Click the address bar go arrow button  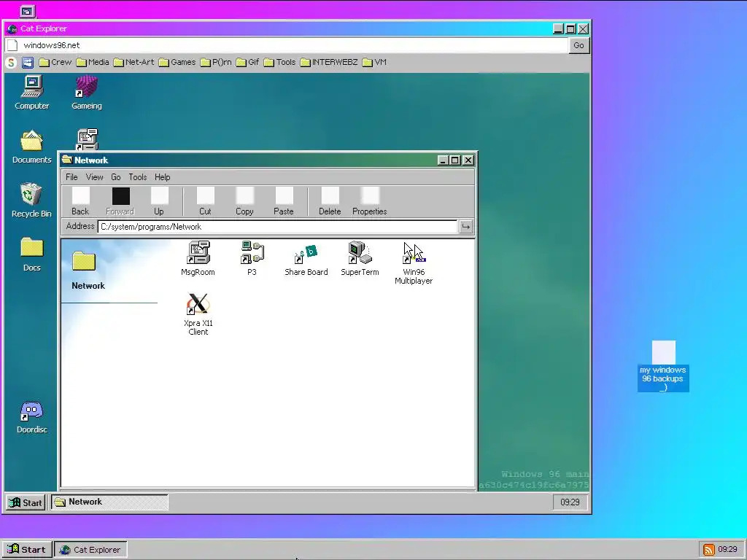465,227
